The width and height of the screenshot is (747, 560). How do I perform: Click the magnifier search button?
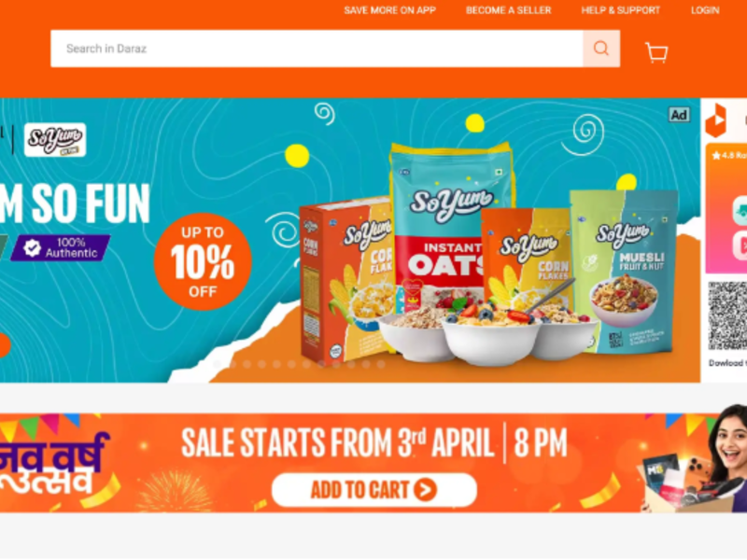coord(601,49)
